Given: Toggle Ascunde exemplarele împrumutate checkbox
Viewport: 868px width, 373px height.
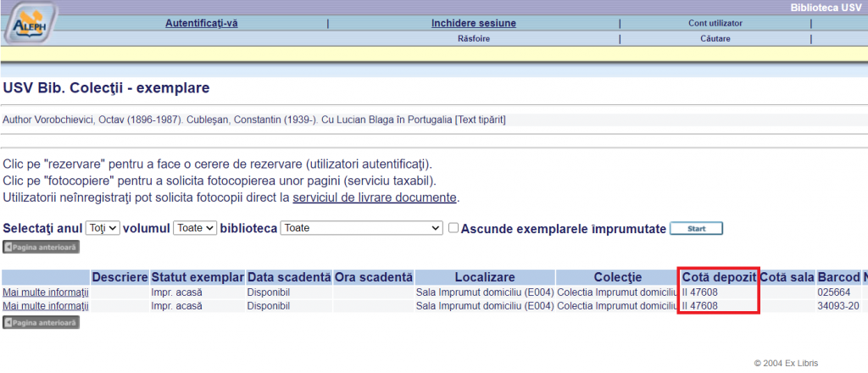Looking at the screenshot, I should [453, 228].
